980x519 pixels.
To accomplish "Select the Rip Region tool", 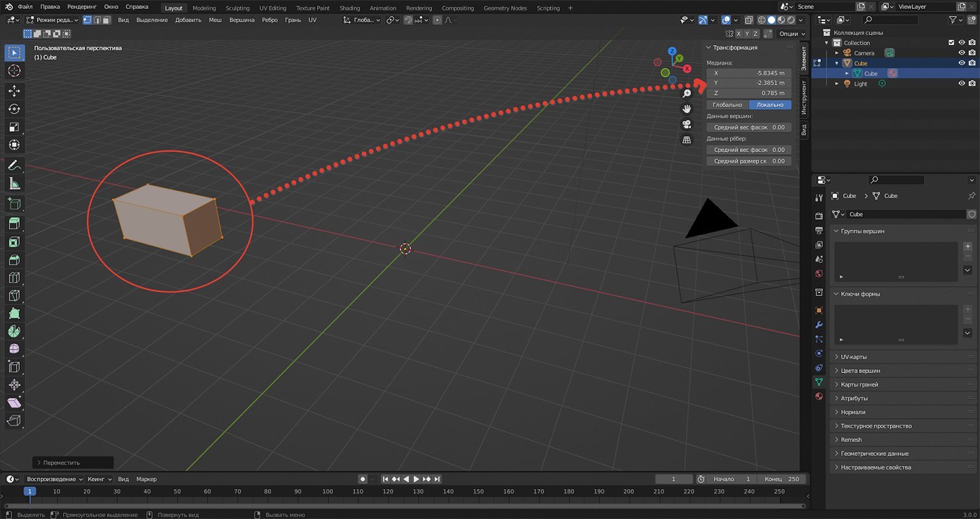I will (x=14, y=420).
